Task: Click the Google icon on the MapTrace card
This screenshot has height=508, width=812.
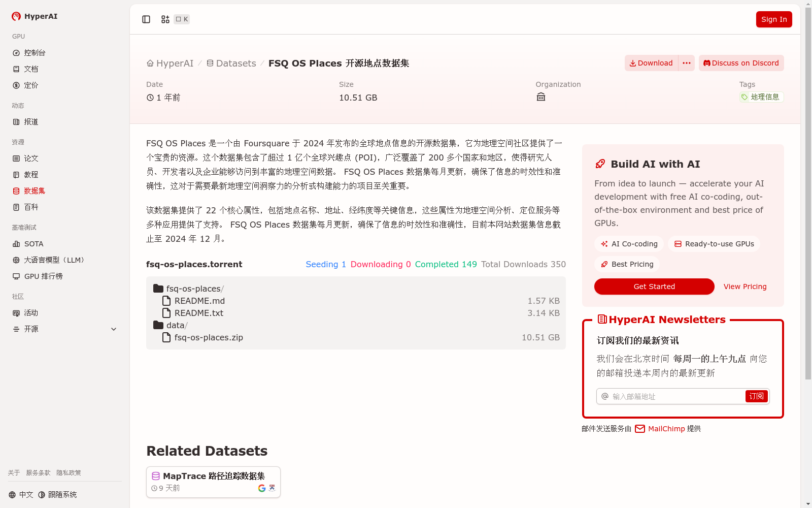Action: [x=262, y=488]
